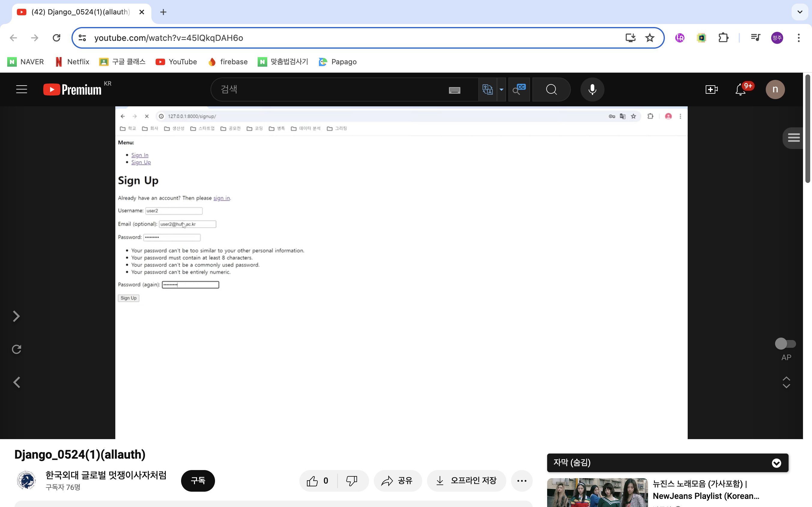812x507 pixels.
Task: Open the Chrome extensions puzzle icon
Action: coord(723,38)
